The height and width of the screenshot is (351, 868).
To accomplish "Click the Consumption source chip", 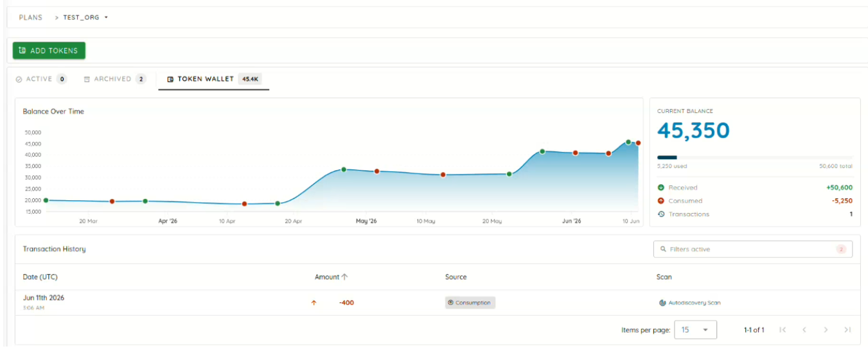I will click(x=470, y=303).
